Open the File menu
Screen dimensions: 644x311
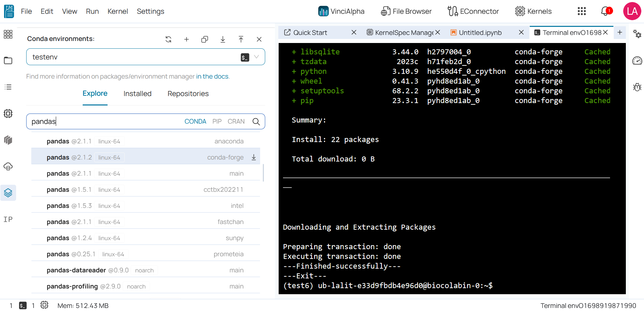click(x=26, y=11)
